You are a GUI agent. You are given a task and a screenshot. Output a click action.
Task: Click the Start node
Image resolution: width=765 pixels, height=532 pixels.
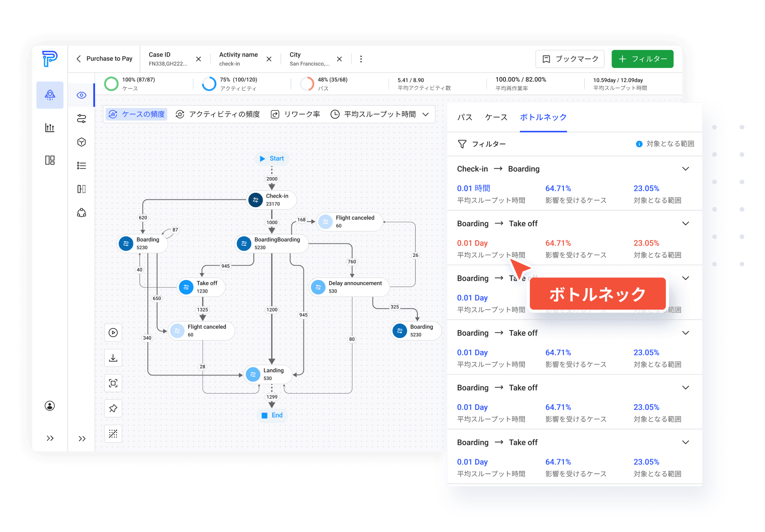(x=272, y=159)
